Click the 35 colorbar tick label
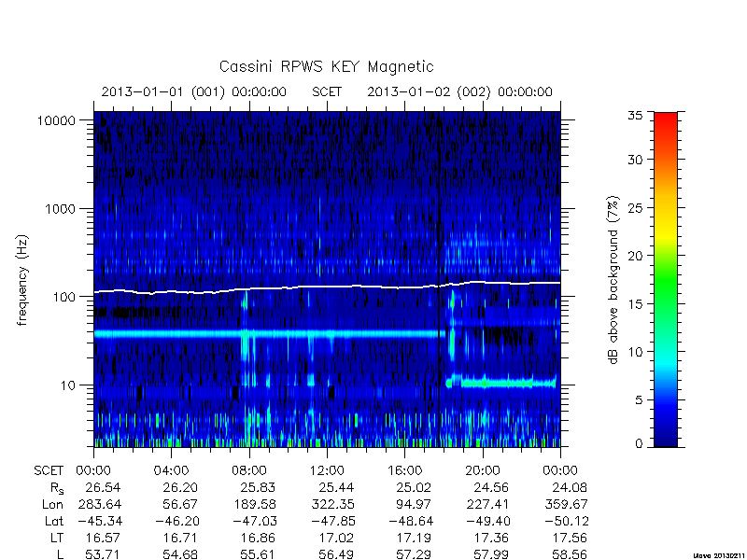 point(635,116)
